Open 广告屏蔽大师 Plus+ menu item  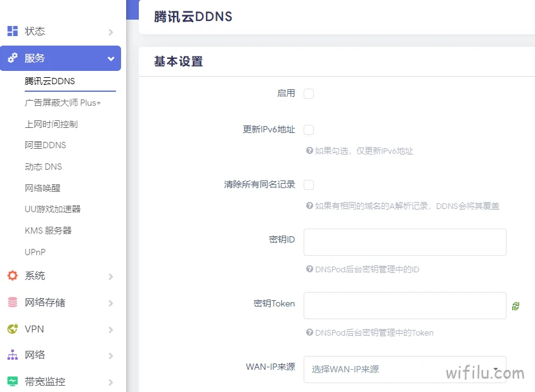63,103
